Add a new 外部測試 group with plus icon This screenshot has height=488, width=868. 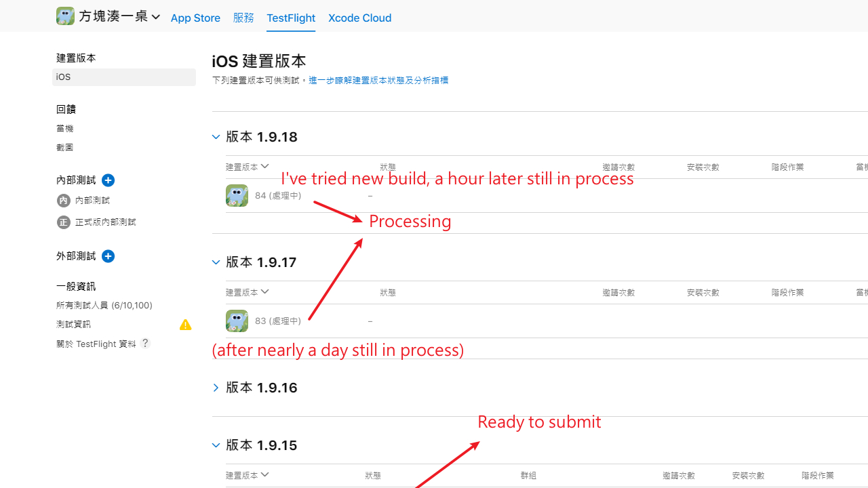pos(108,256)
